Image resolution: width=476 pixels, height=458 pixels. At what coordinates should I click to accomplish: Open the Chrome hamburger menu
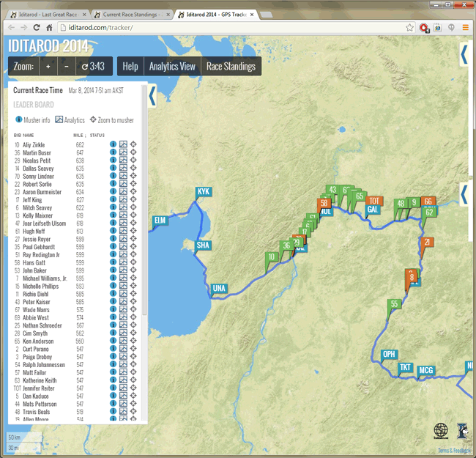pyautogui.click(x=465, y=28)
